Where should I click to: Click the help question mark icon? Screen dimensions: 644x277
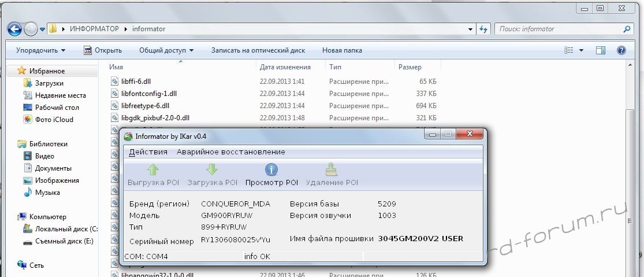[x=621, y=50]
